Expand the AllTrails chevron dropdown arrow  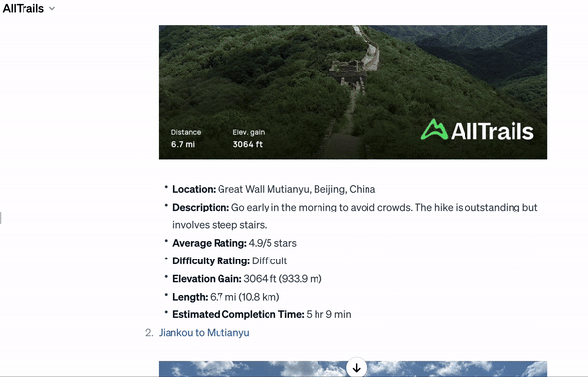coord(52,9)
